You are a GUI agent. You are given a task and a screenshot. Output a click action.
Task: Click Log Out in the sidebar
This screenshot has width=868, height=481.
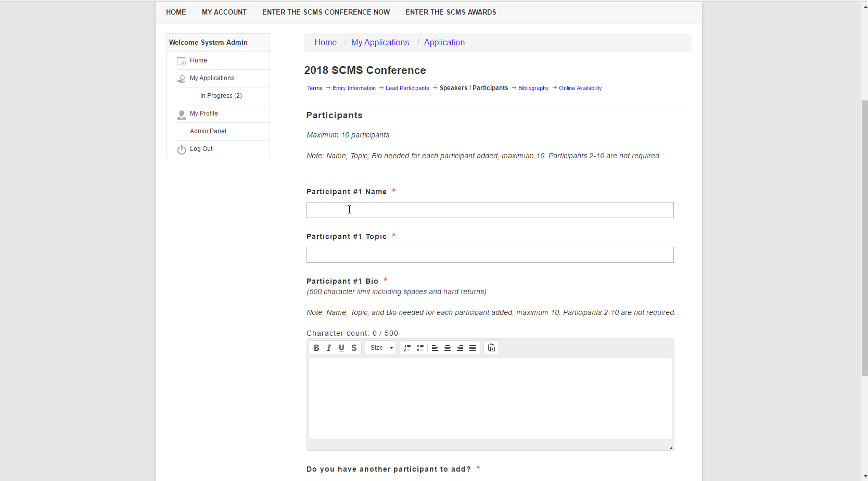[201, 149]
